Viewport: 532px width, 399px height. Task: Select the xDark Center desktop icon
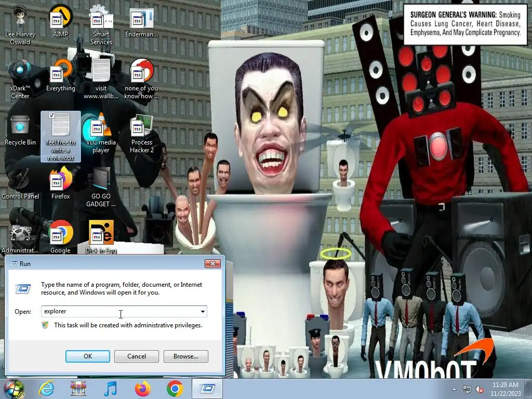click(20, 79)
